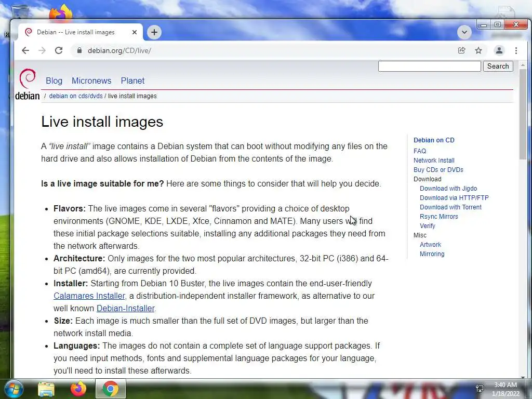This screenshot has height=399, width=532.
Task: Follow the Calamares Installer link
Action: point(89,296)
